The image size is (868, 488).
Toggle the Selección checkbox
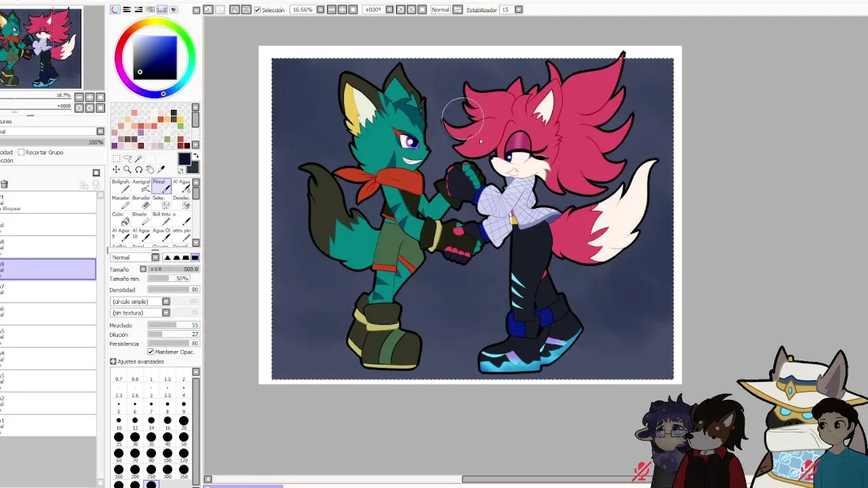(258, 10)
